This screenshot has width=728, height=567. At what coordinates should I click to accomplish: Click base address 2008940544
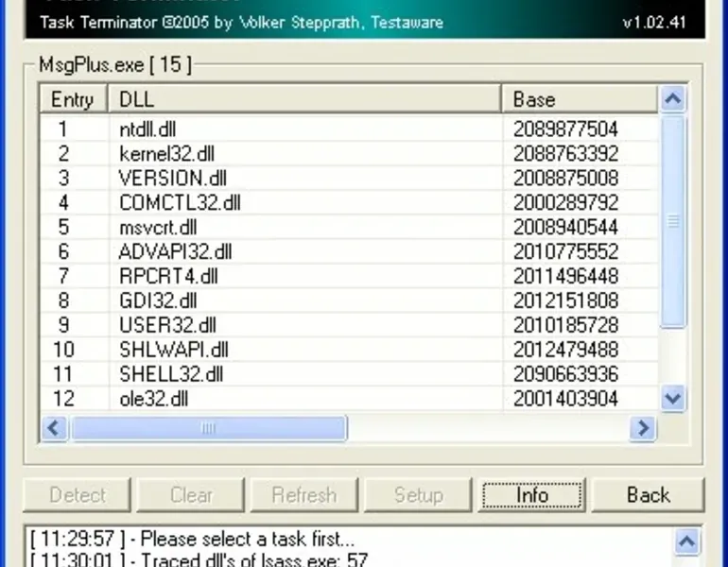pyautogui.click(x=565, y=228)
